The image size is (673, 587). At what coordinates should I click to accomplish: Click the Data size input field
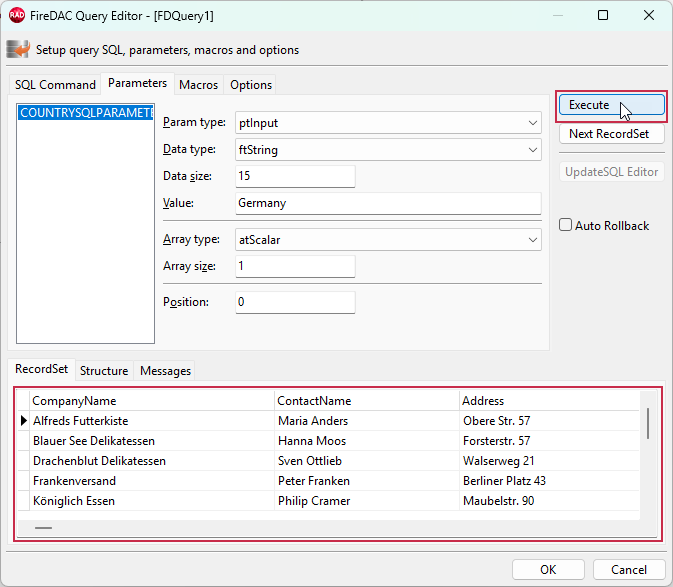tap(295, 176)
